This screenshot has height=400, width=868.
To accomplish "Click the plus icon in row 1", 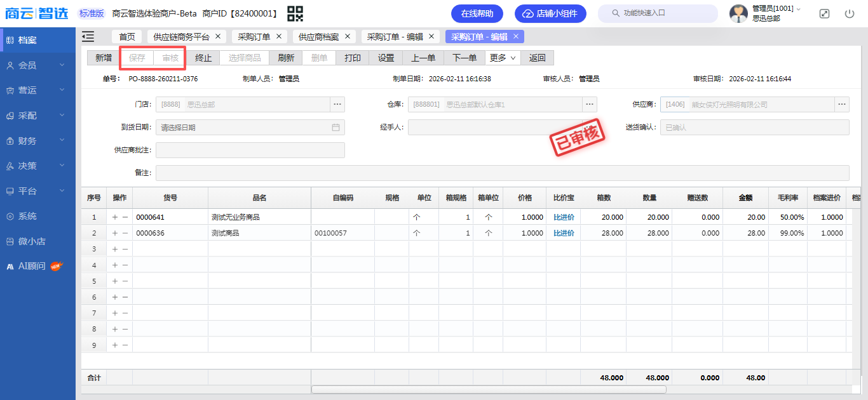I will pyautogui.click(x=115, y=217).
